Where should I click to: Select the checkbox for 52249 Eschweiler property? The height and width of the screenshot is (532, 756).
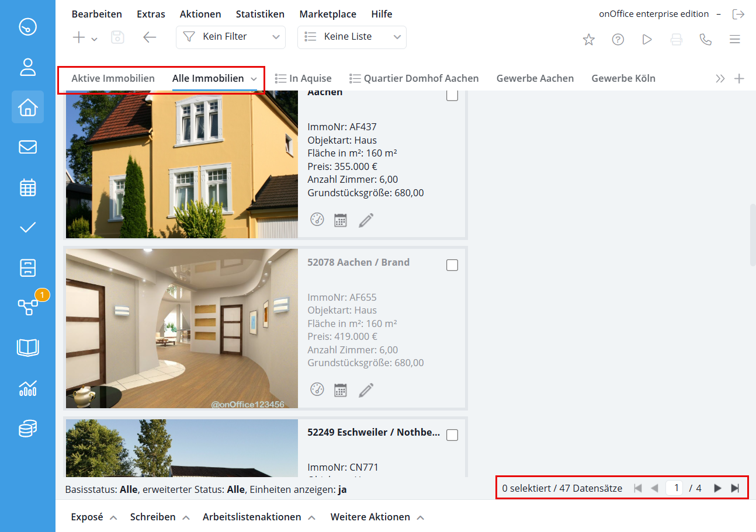[452, 435]
